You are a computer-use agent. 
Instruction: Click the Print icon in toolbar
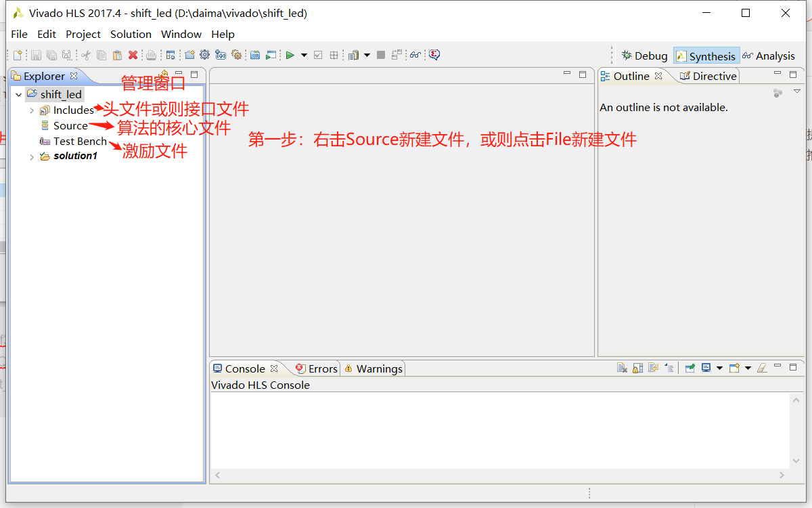click(151, 55)
